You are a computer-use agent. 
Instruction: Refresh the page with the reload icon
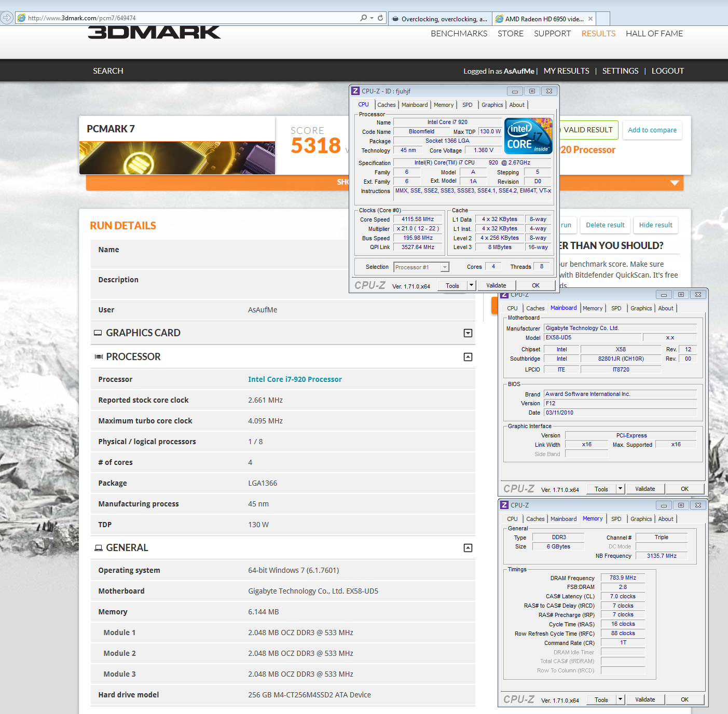click(x=380, y=18)
